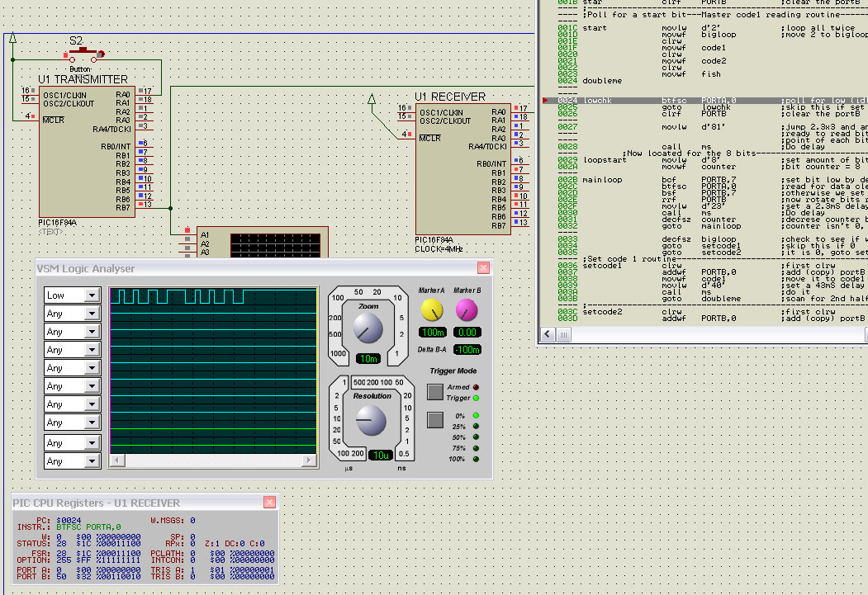Image resolution: width=868 pixels, height=595 pixels.
Task: Click the 'OPTION' register row
Action: 78,560
